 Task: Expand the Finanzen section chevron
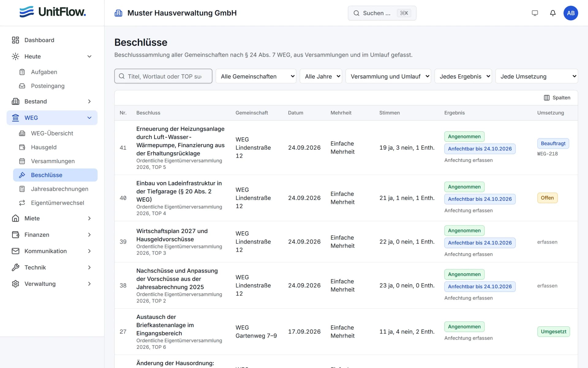click(x=89, y=235)
